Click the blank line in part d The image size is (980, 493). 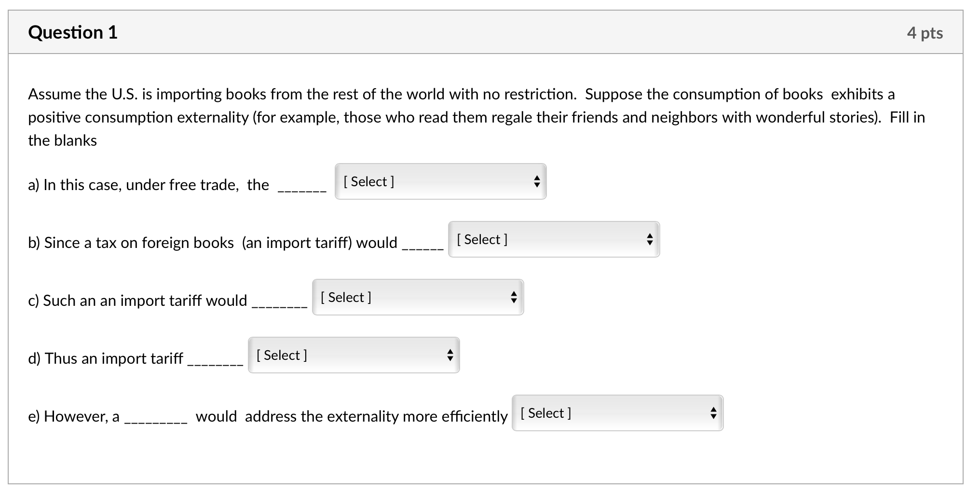(x=216, y=363)
